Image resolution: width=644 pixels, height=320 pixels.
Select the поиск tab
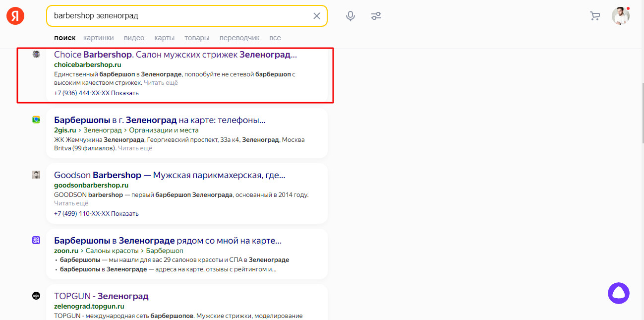(x=65, y=38)
